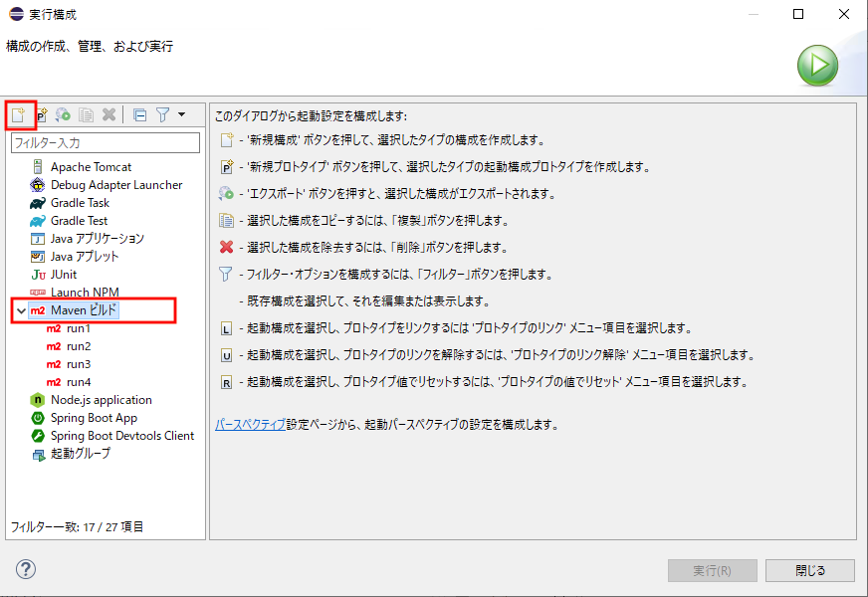Create a new launch configuration

[x=20, y=113]
